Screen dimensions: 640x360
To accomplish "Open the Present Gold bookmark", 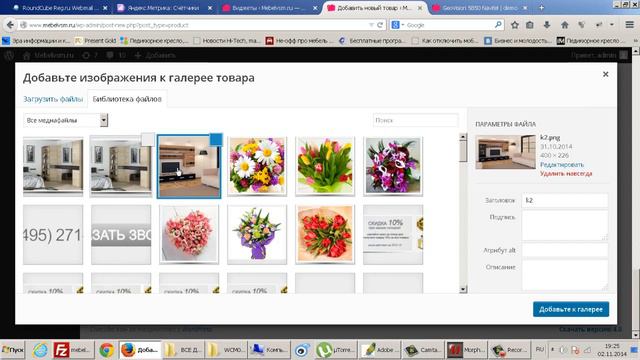I will point(96,41).
